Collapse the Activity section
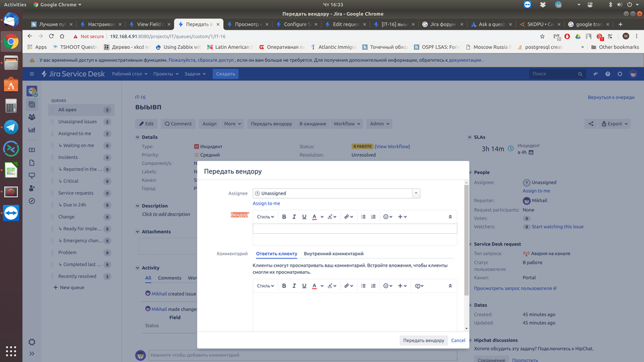644x362 pixels. 137,267
